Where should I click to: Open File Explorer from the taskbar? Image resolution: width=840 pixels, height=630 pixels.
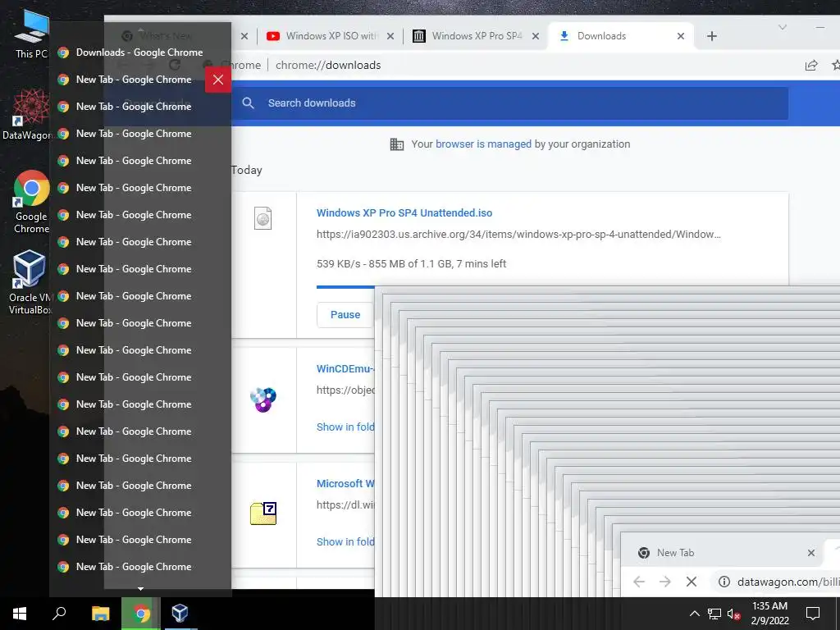[100, 614]
